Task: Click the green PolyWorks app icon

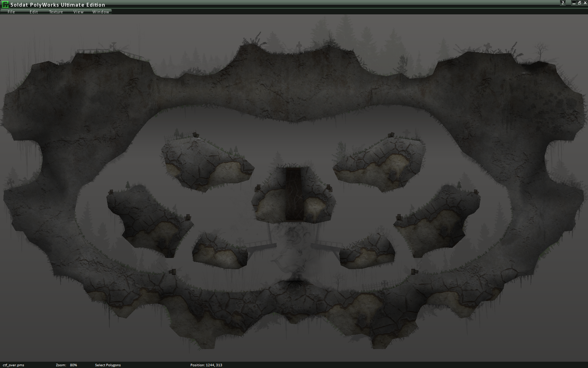Action: click(5, 5)
